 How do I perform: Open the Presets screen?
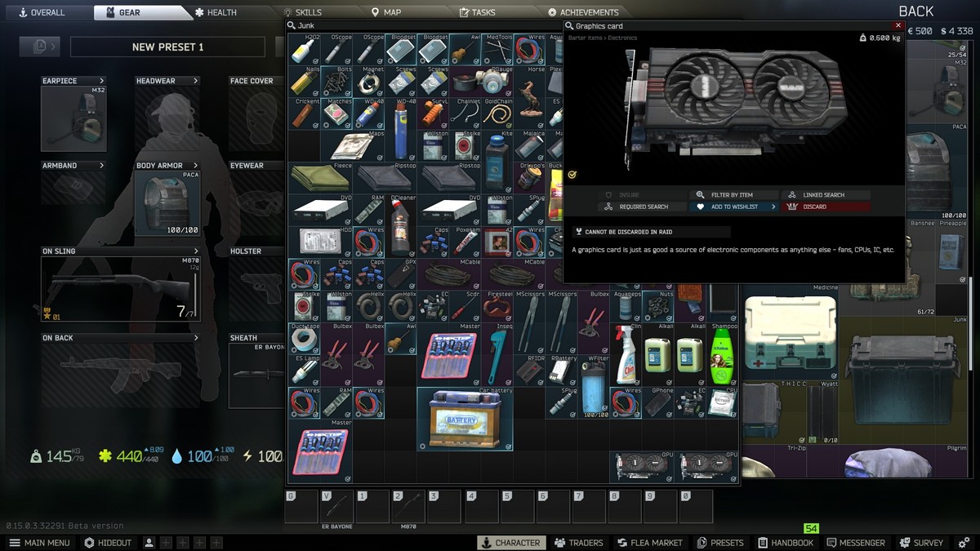721,542
